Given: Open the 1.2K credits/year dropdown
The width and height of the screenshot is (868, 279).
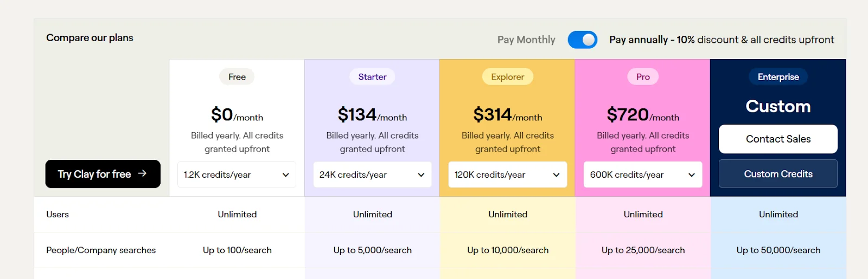Looking at the screenshot, I should pyautogui.click(x=237, y=174).
